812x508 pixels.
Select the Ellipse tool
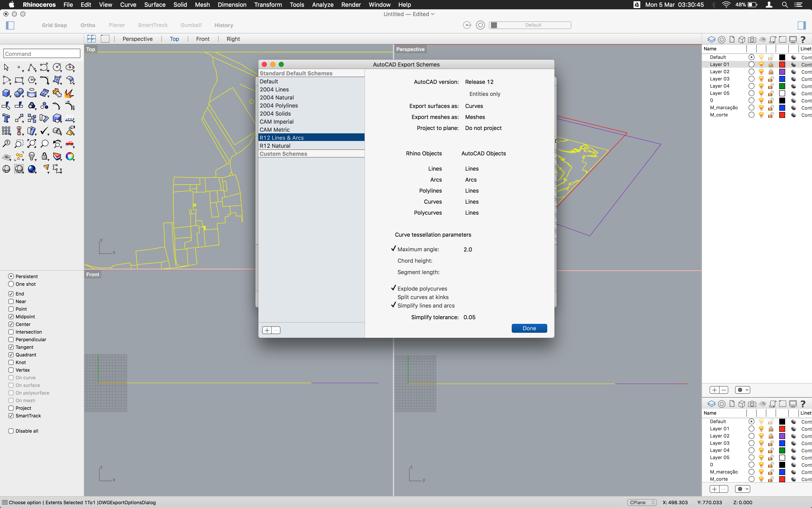pos(70,68)
